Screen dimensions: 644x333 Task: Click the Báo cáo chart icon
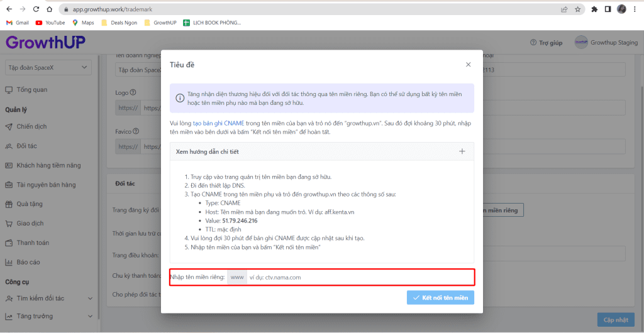point(9,262)
